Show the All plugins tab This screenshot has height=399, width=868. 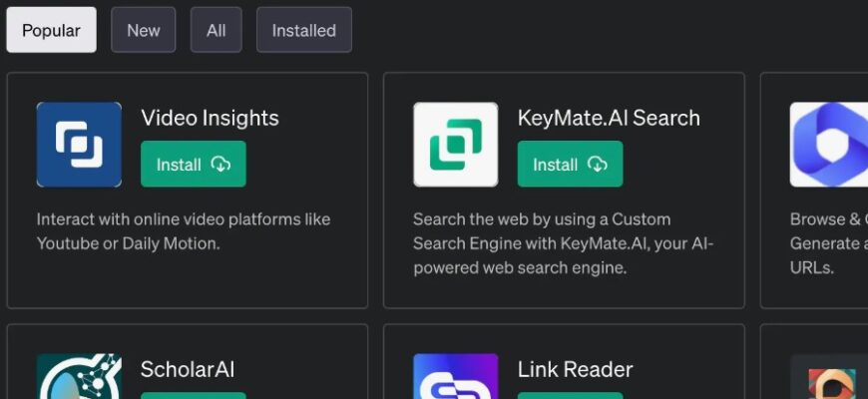tap(216, 30)
